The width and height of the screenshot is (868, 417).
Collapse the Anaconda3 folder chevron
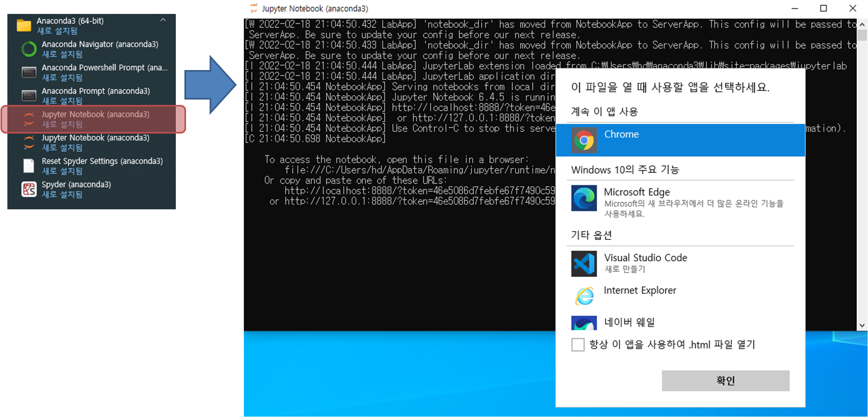click(163, 20)
